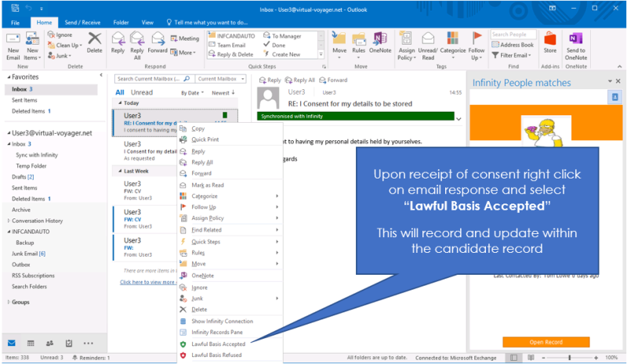This screenshot has height=364, width=627.
Task: Open the By Date sort dropdown
Action: [x=193, y=92]
